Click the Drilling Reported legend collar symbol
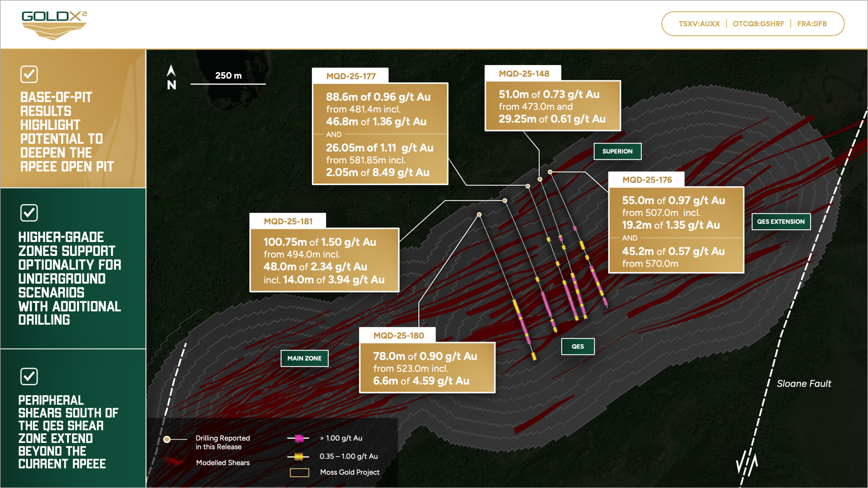868x488 pixels. [167, 440]
